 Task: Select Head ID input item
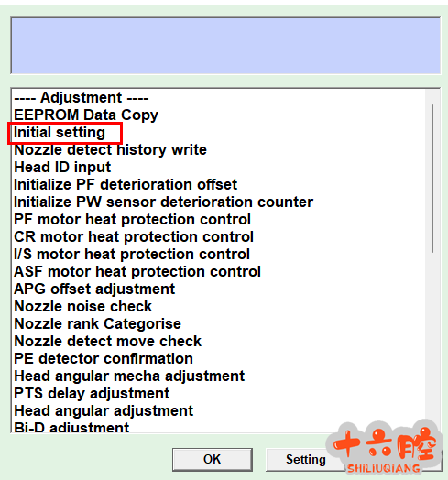62,168
